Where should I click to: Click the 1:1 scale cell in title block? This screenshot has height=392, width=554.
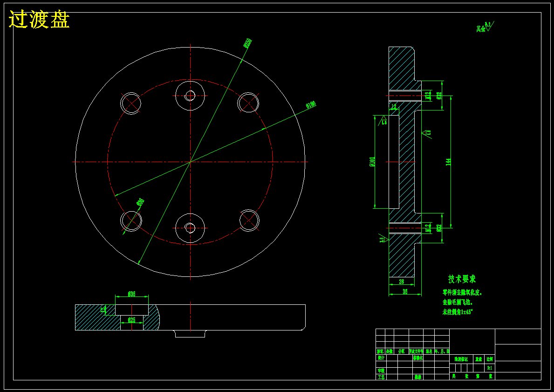click(490, 368)
